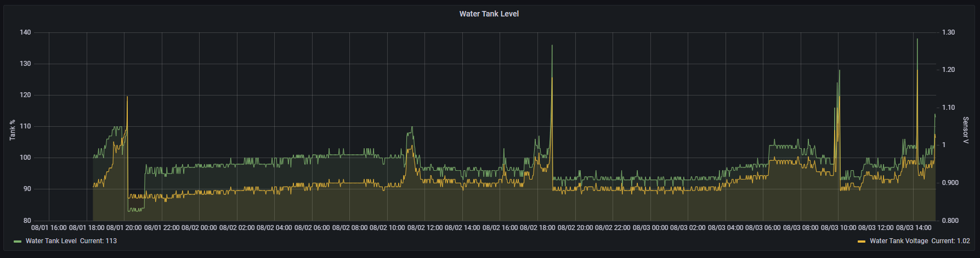Click the 0.800 tick on the right axis
The width and height of the screenshot is (980, 258).
[x=950, y=221]
